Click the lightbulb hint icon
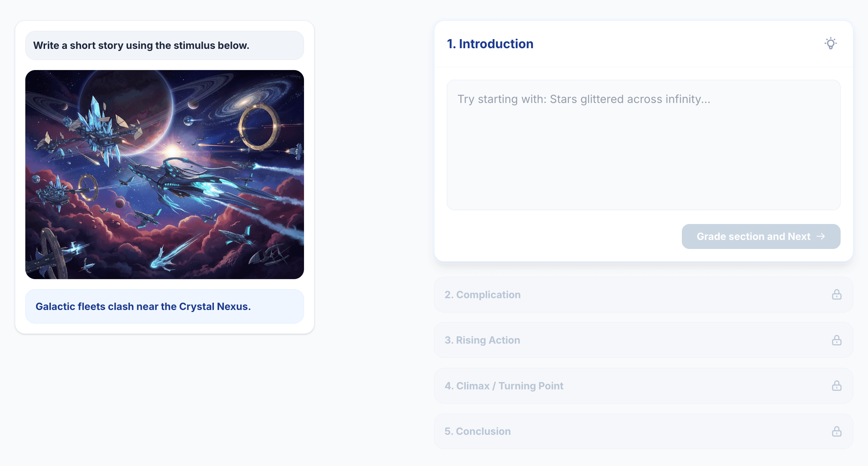Viewport: 868px width, 466px height. [x=831, y=44]
